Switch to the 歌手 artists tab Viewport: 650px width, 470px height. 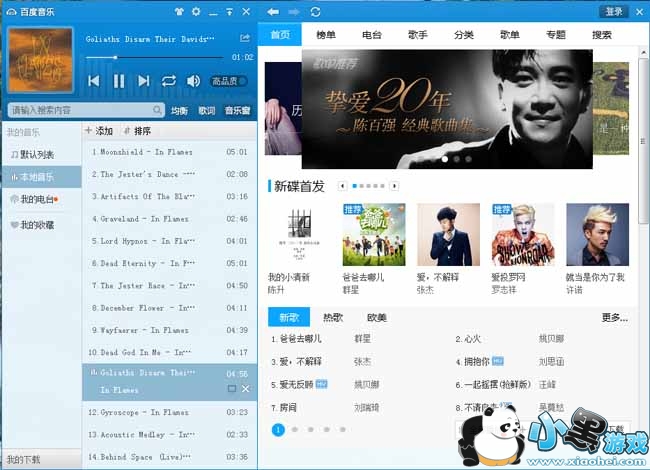tap(417, 35)
